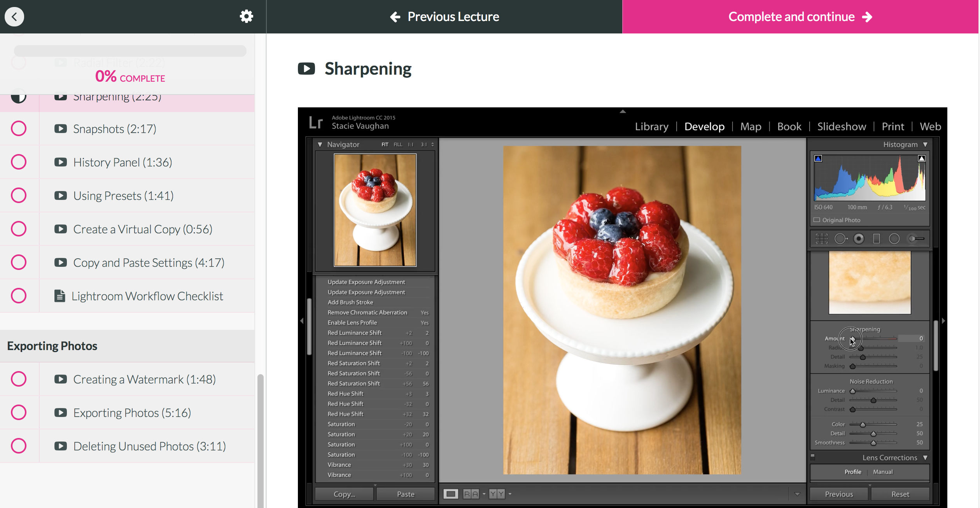Switch to Map module

tap(751, 126)
